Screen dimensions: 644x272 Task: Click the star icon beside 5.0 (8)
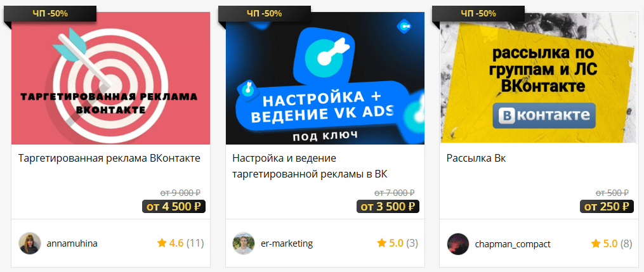click(596, 243)
